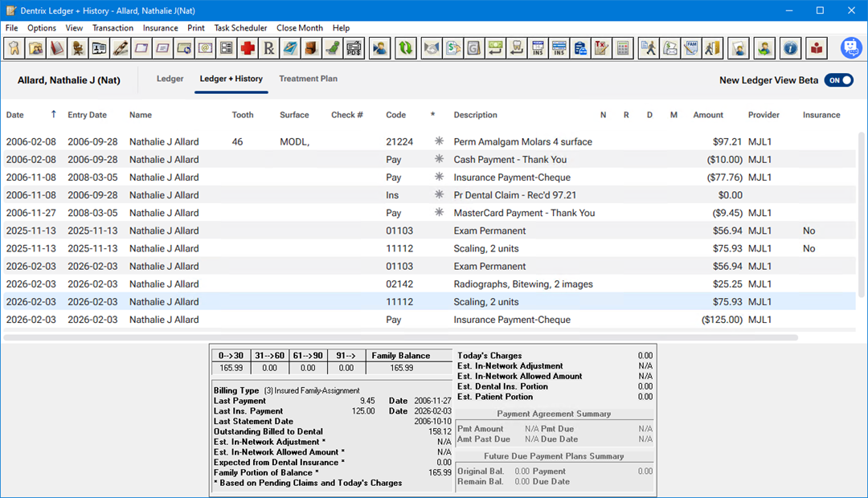
Task: Click the office chair appointment icon
Action: click(x=78, y=49)
